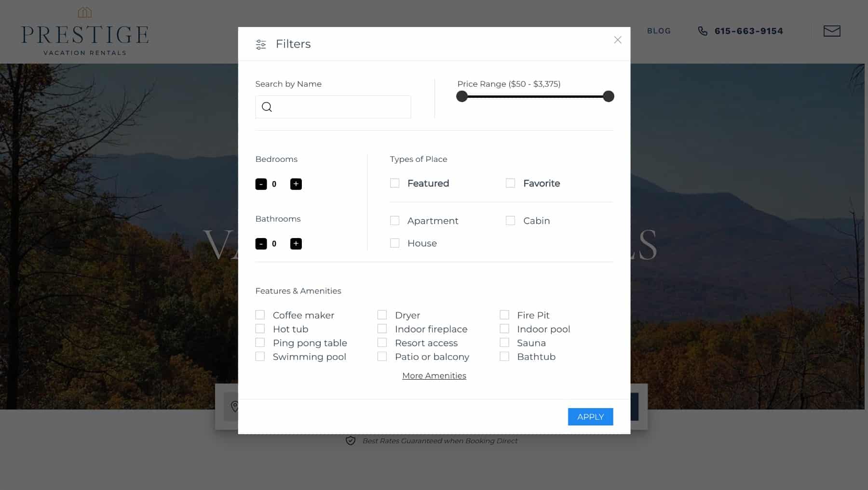The height and width of the screenshot is (490, 868).
Task: Check the Favorite type checkbox
Action: click(510, 183)
